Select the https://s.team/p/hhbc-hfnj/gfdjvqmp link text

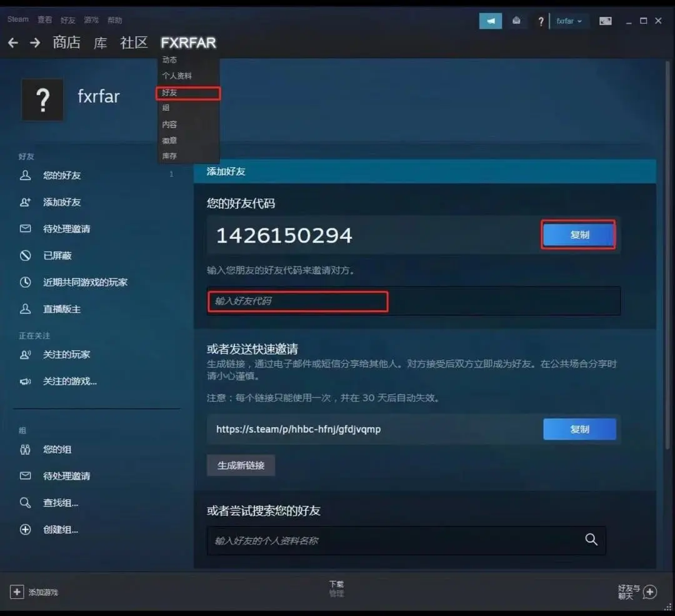click(298, 430)
